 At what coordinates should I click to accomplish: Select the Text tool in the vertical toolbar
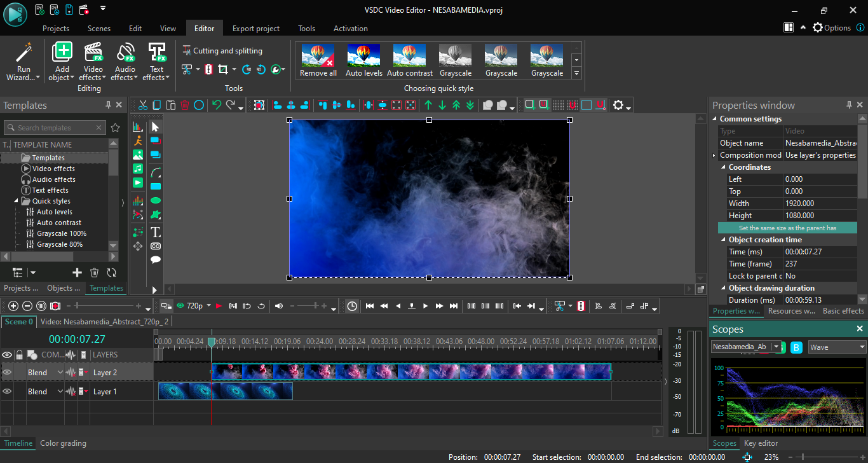(x=156, y=232)
